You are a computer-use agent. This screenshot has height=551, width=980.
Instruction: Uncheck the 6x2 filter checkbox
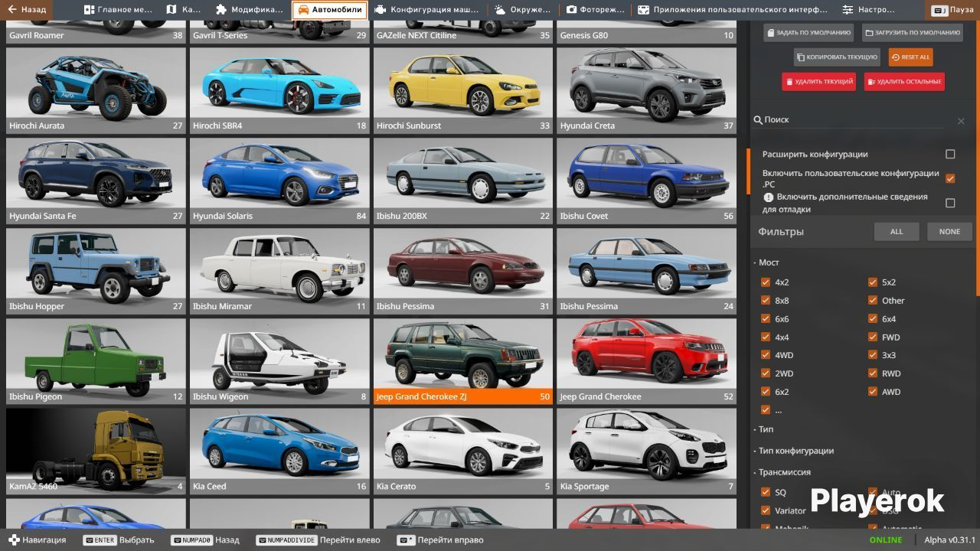[x=766, y=392]
